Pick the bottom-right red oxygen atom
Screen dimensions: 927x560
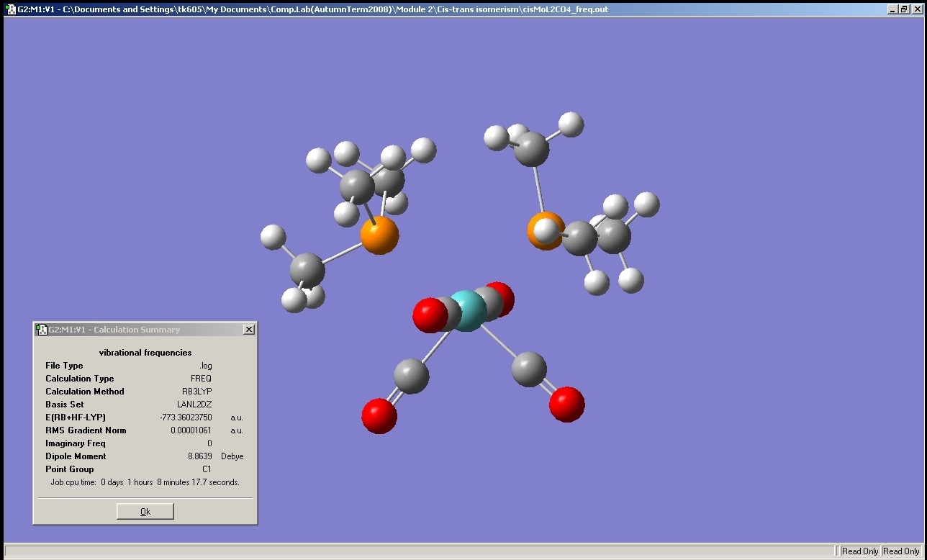click(x=566, y=405)
